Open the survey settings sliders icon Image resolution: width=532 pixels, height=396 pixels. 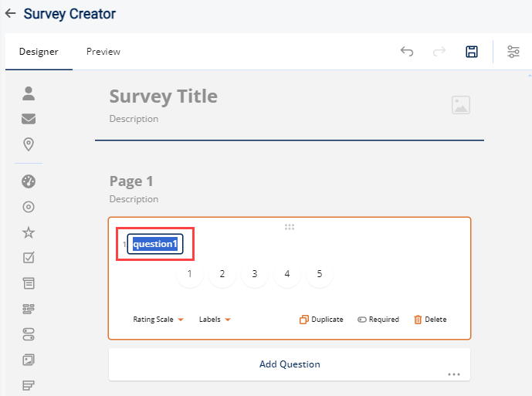513,52
